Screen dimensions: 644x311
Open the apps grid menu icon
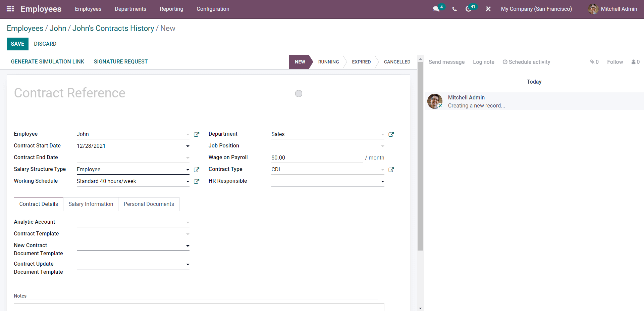[10, 9]
